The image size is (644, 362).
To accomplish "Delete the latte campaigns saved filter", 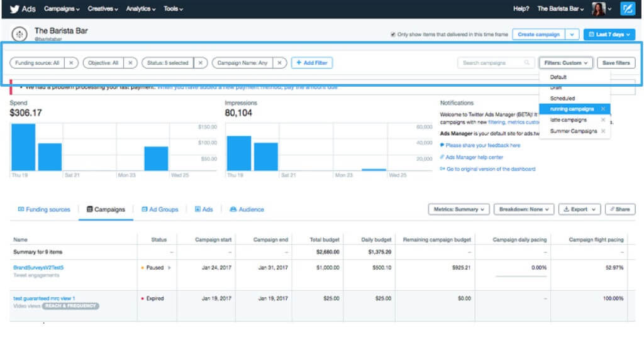I will [x=603, y=120].
